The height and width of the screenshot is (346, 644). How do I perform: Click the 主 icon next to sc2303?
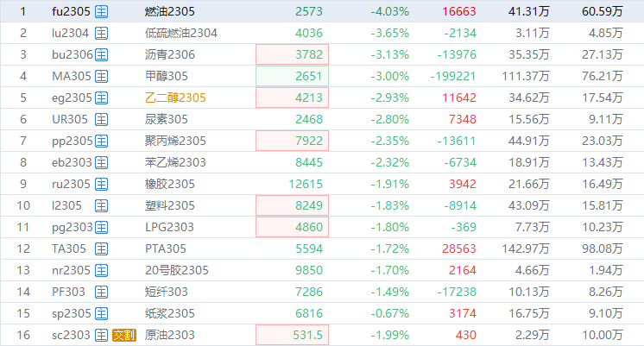[102, 335]
